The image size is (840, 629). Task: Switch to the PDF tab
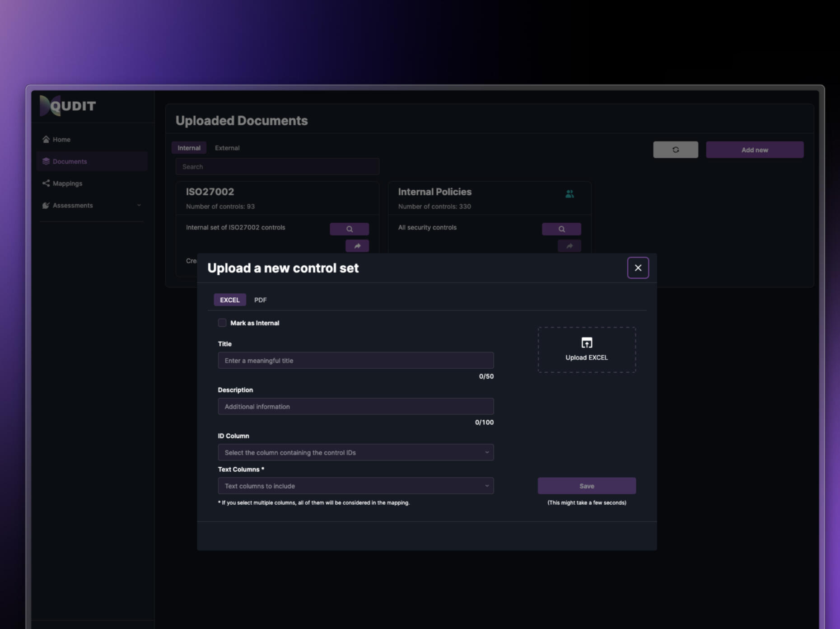pyautogui.click(x=260, y=300)
